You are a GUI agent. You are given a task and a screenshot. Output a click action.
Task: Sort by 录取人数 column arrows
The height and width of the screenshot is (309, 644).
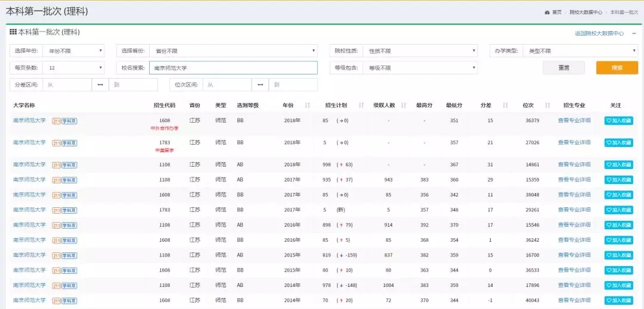coord(404,106)
